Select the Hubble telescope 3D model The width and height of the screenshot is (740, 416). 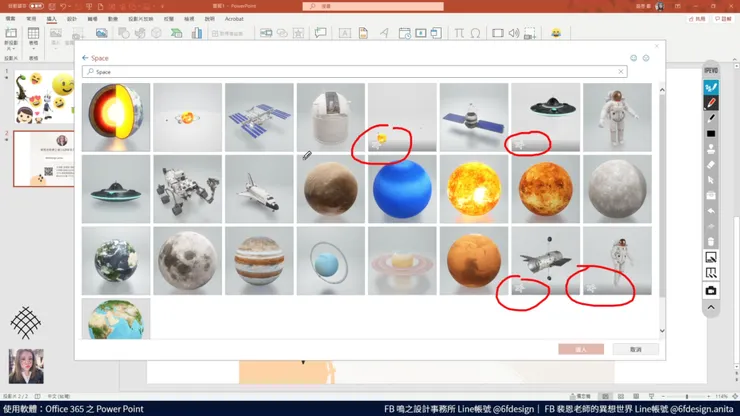tap(546, 261)
